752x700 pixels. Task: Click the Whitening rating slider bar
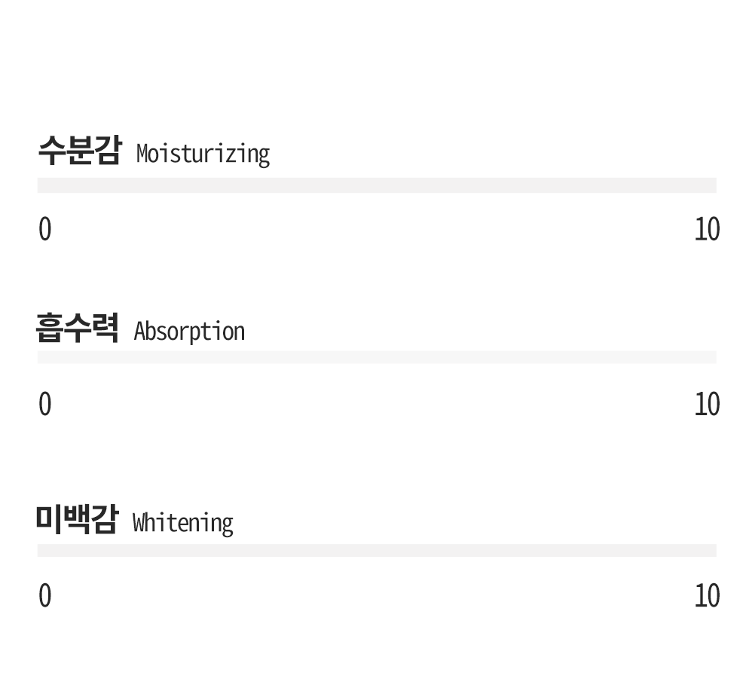tap(377, 550)
